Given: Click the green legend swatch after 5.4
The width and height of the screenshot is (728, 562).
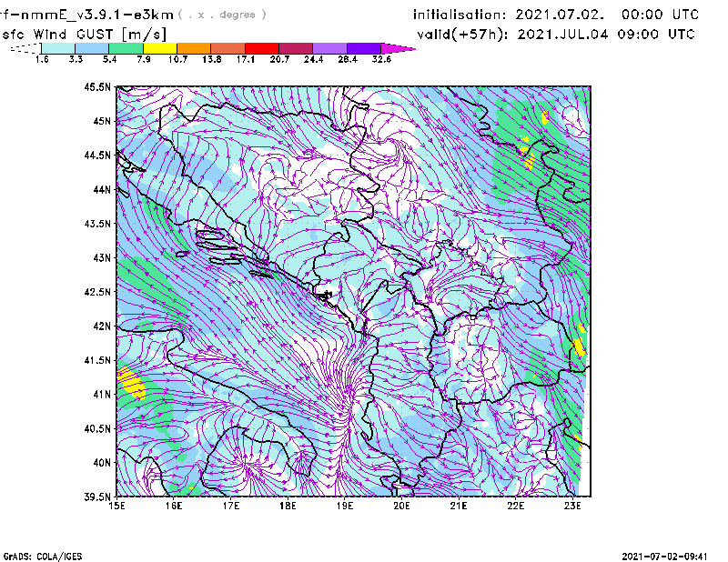Looking at the screenshot, I should click(126, 48).
